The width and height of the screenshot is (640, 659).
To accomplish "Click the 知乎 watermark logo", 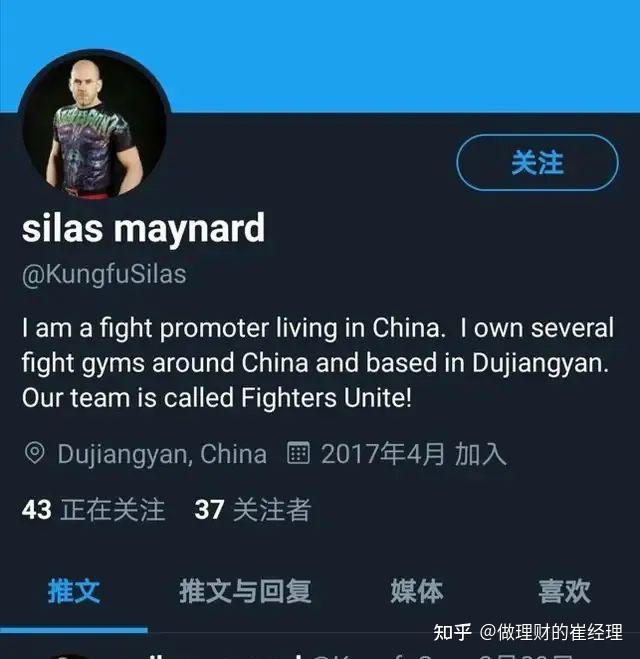I will tap(452, 632).
